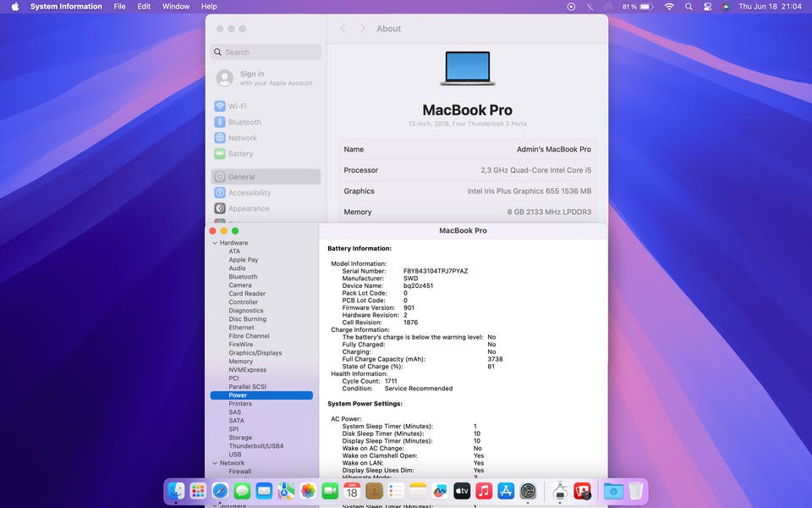Screen dimensions: 812x508
Task: Open Notes from the Dock
Action: click(x=418, y=490)
